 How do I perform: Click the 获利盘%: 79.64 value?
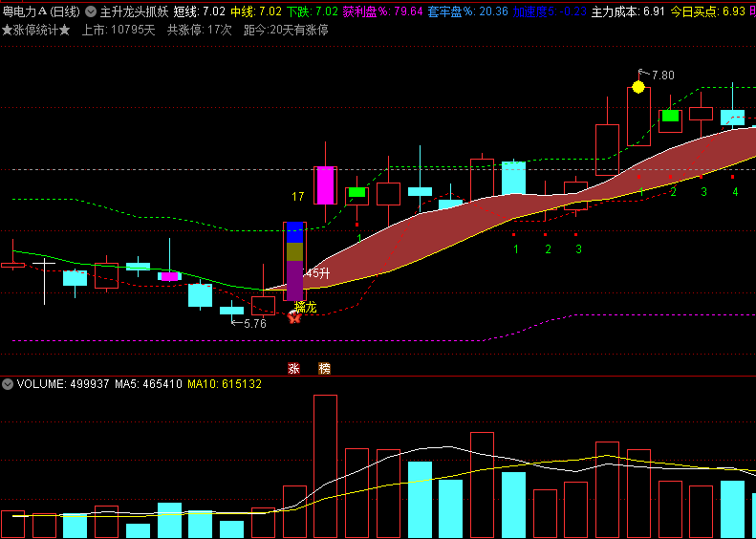click(383, 11)
